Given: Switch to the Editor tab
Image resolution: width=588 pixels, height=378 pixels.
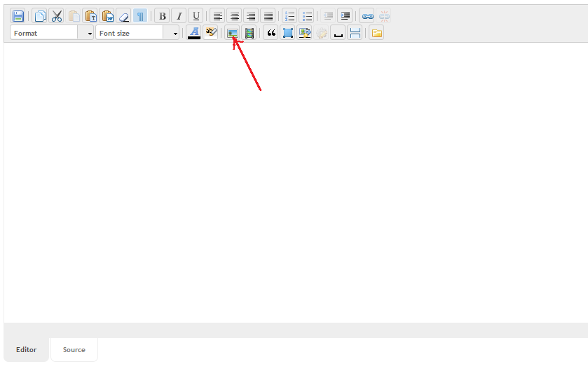Looking at the screenshot, I should (26, 349).
